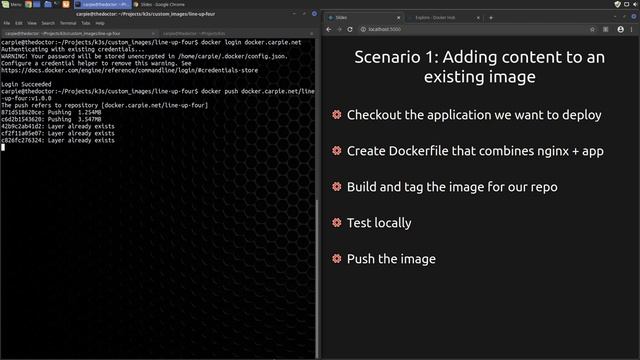Click the docker credentials-store URL text

coord(129,70)
